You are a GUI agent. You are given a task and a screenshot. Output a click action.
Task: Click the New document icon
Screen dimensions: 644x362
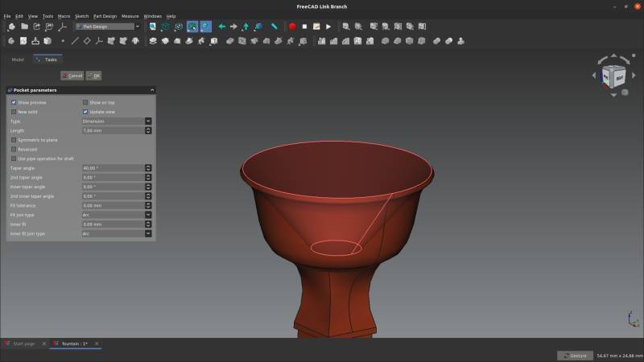(x=11, y=27)
